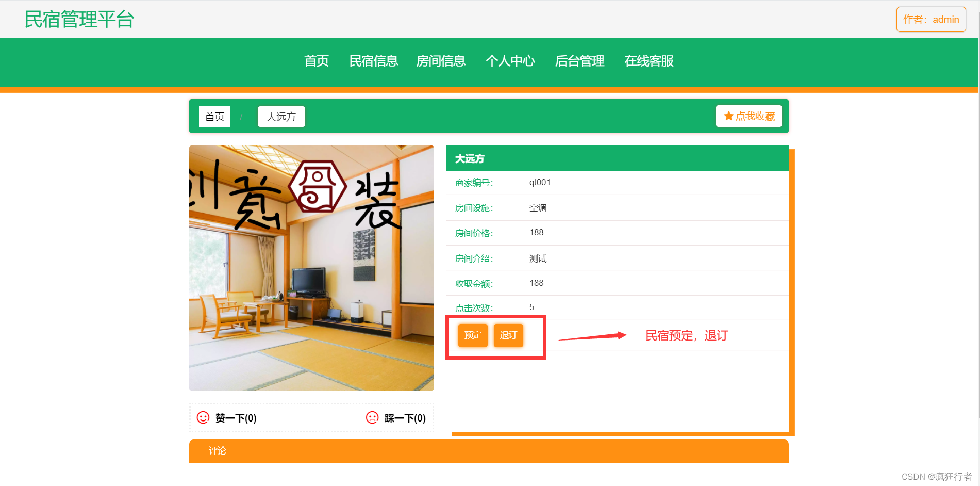Click the frowning dislike icon
The width and height of the screenshot is (980, 486).
(x=372, y=417)
